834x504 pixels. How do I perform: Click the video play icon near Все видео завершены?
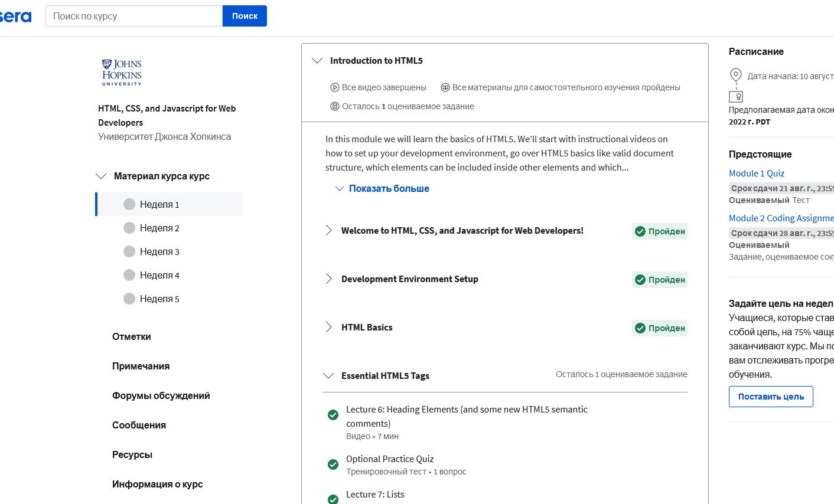[334, 87]
